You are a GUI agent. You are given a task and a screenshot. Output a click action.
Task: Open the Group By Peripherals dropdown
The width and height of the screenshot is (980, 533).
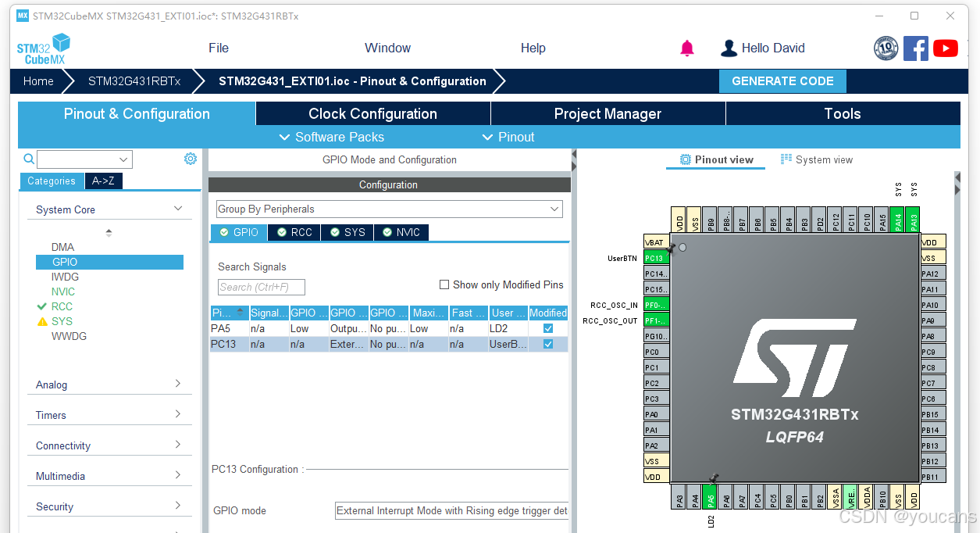click(389, 209)
